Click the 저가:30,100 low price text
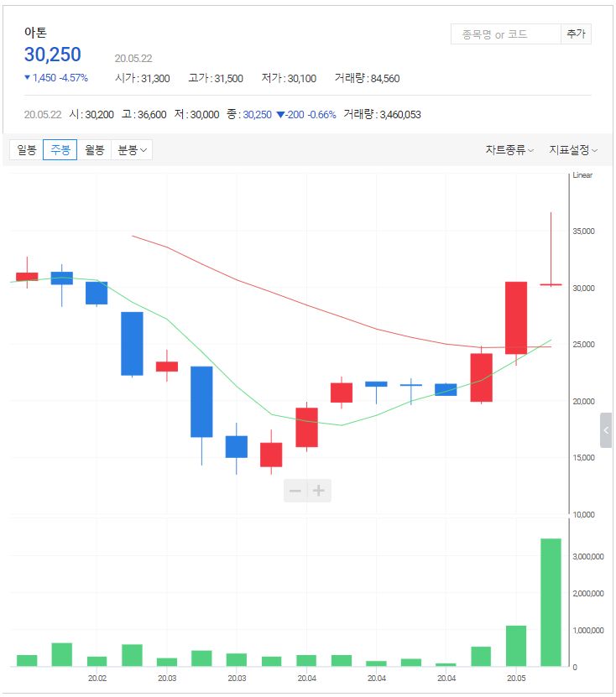The height and width of the screenshot is (697, 616). click(289, 78)
